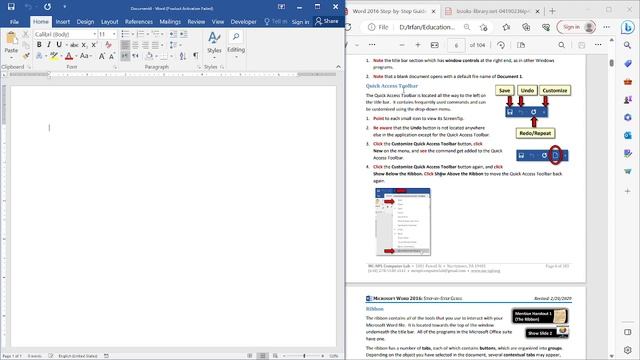Click the PDF page number field
640x360 pixels.
(456, 45)
